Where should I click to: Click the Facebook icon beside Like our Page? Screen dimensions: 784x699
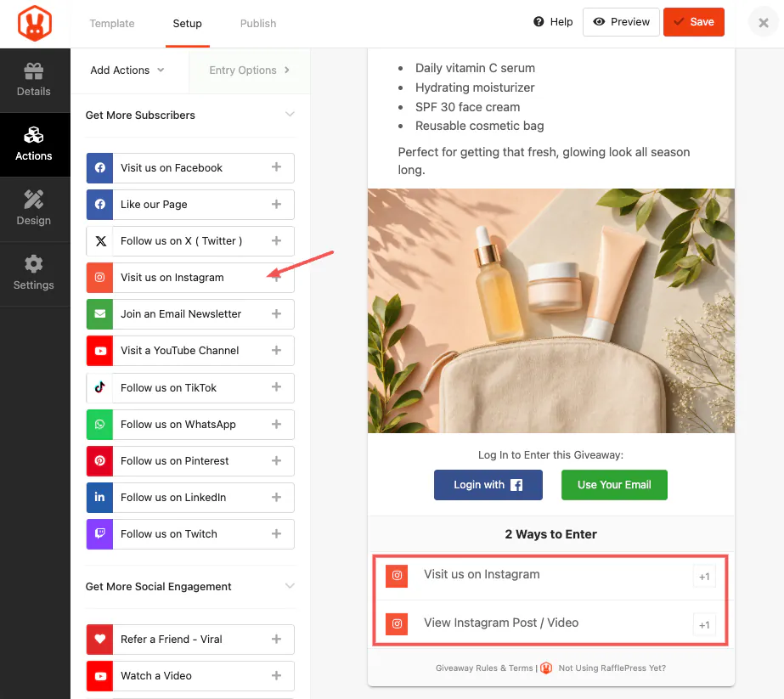[x=100, y=205]
